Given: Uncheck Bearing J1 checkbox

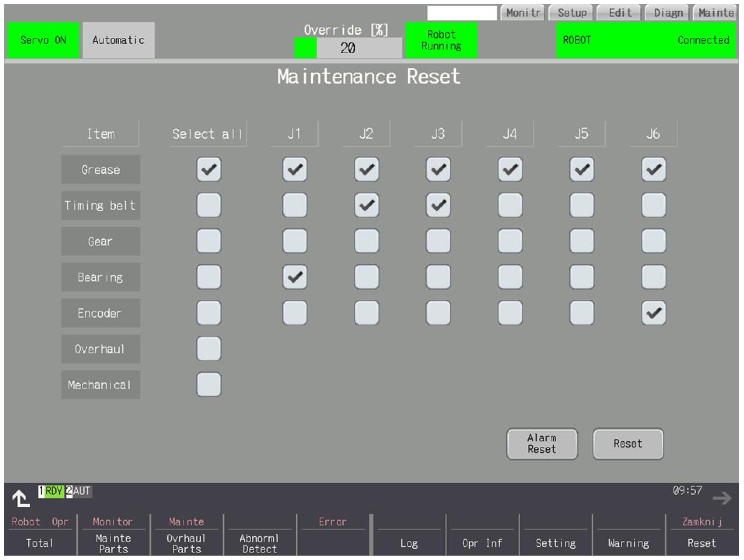Looking at the screenshot, I should [295, 277].
